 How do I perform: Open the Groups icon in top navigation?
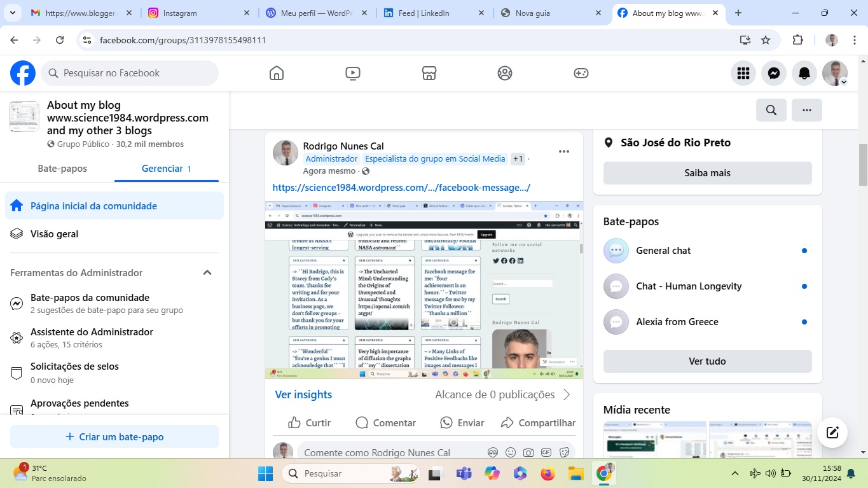(505, 73)
